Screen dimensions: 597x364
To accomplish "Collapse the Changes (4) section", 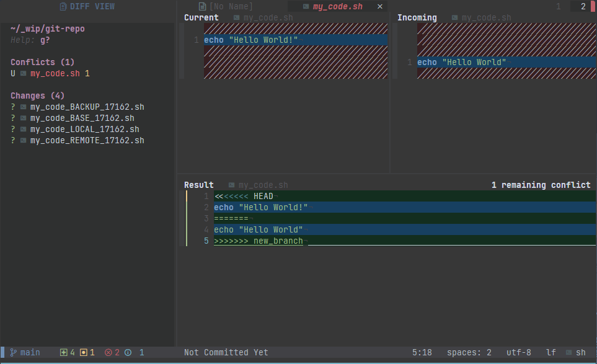I will pos(37,95).
